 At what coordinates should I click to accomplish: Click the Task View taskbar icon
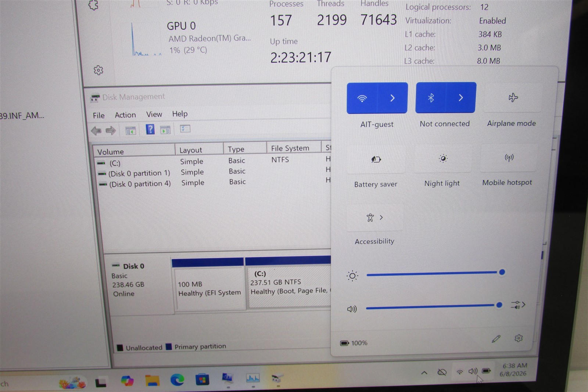click(x=101, y=383)
